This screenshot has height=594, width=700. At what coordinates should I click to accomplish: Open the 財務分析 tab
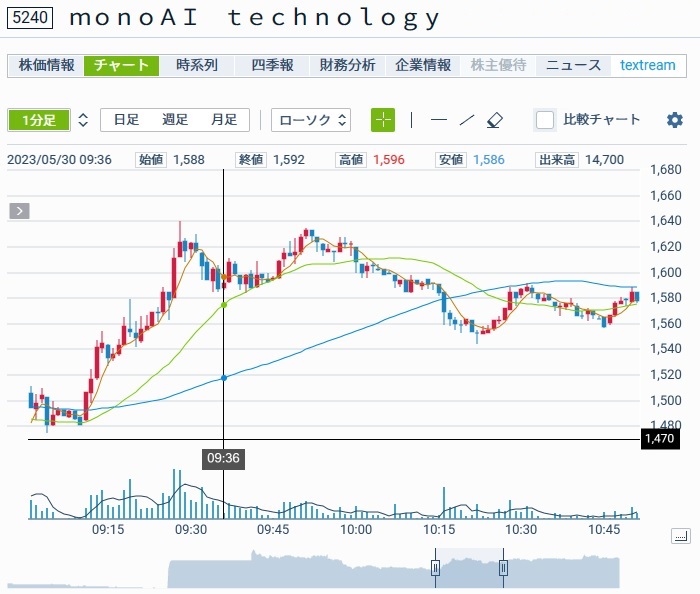(348, 65)
